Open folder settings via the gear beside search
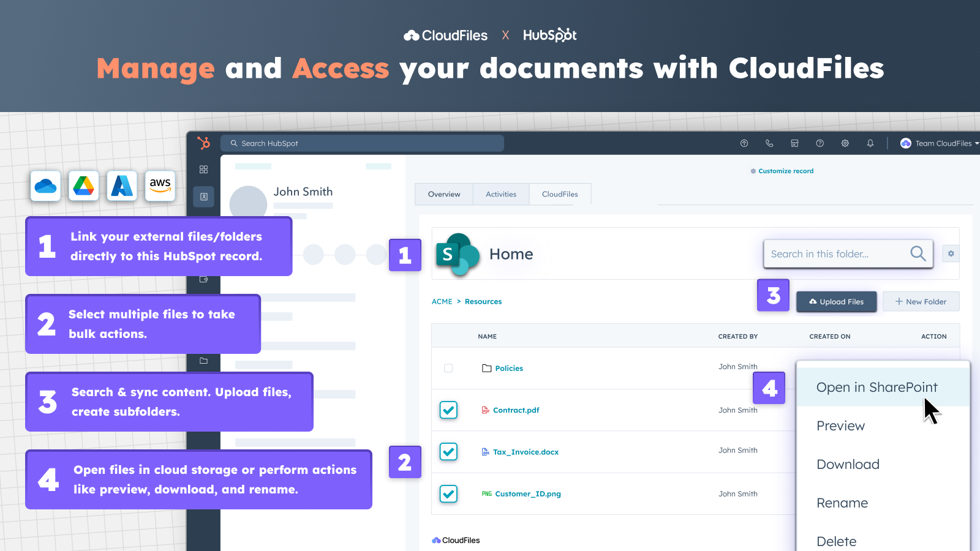The image size is (980, 551). tap(951, 253)
